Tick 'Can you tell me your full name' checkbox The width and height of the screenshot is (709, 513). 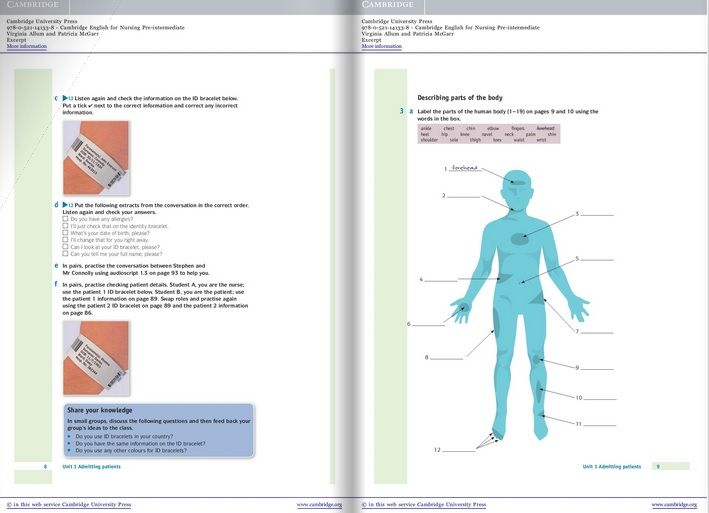coord(65,254)
